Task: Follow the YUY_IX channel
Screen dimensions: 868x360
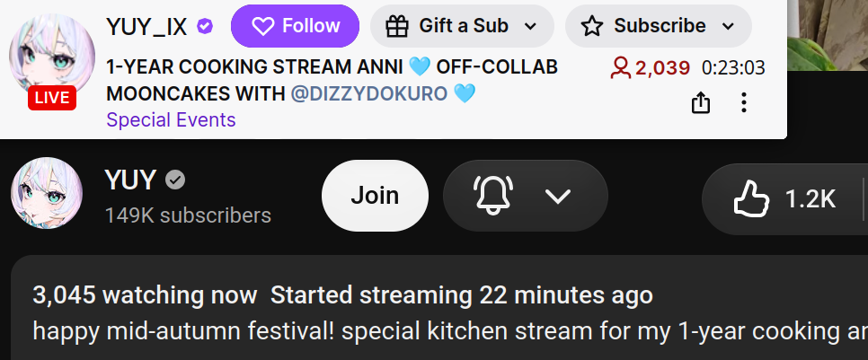Action: point(295,26)
